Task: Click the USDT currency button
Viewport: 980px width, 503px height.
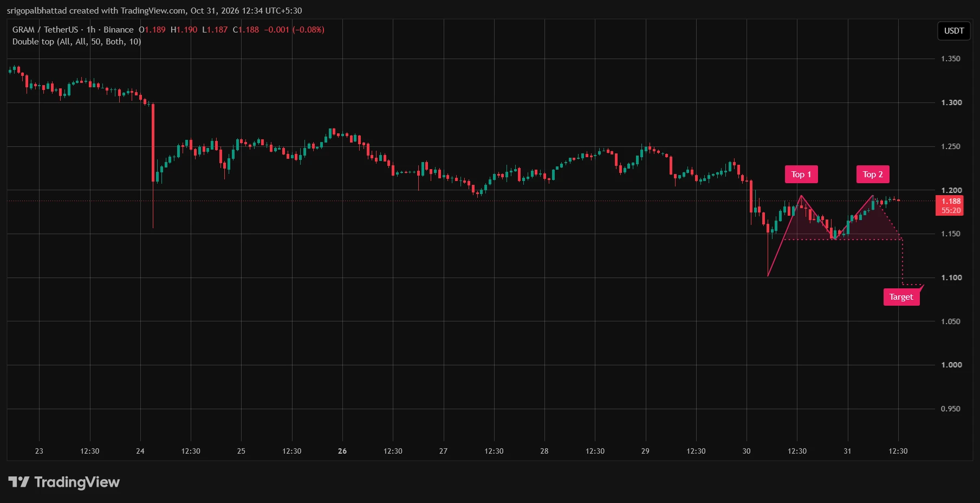Action: [953, 31]
